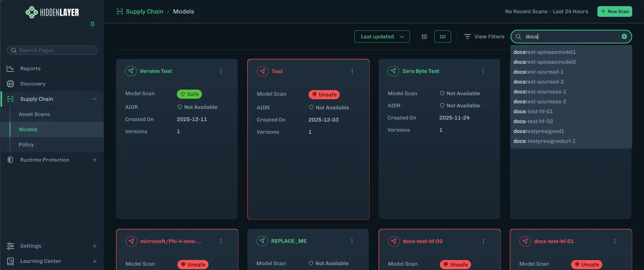Start a New Scan
The image size is (644, 270).
point(615,12)
